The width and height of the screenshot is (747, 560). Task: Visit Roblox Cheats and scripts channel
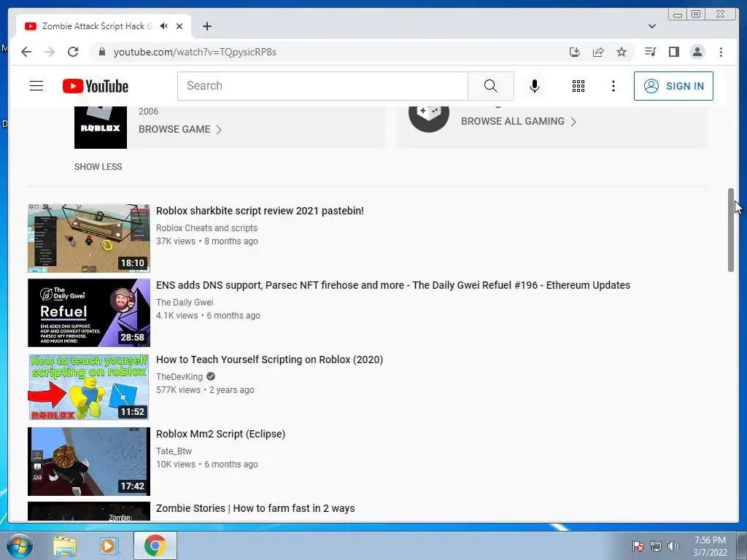tap(206, 228)
